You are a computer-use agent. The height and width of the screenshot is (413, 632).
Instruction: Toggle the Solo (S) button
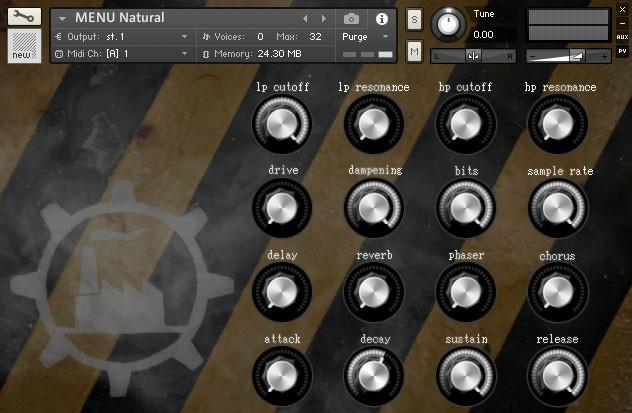(414, 20)
